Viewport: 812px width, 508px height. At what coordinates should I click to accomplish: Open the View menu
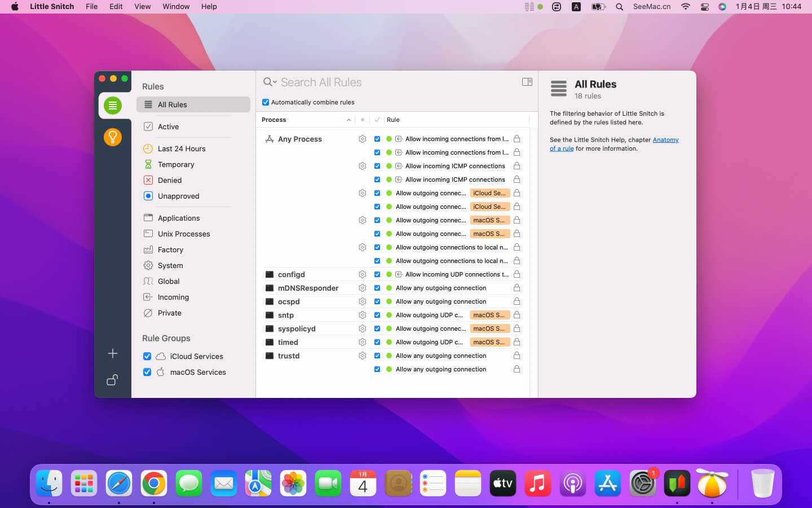[143, 7]
